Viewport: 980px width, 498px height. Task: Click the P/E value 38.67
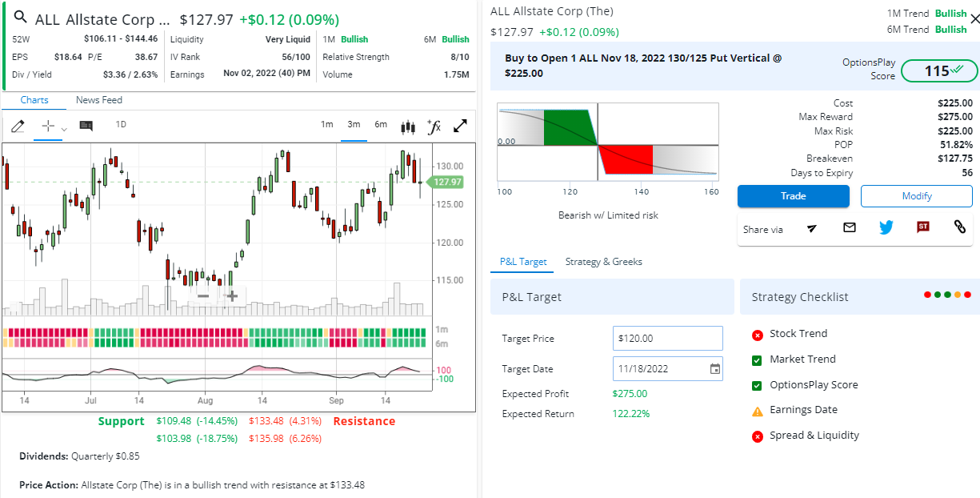146,57
